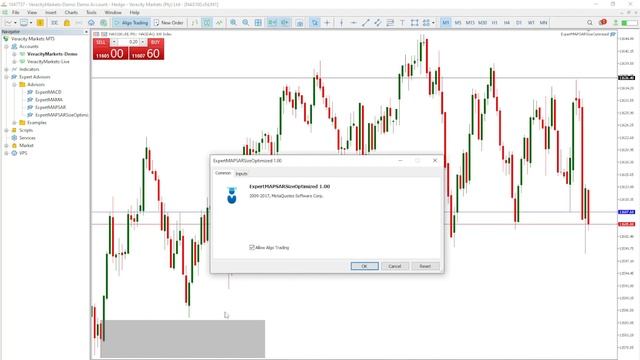Switch to Inputs tab in dialog
The image size is (640, 360).
click(241, 174)
